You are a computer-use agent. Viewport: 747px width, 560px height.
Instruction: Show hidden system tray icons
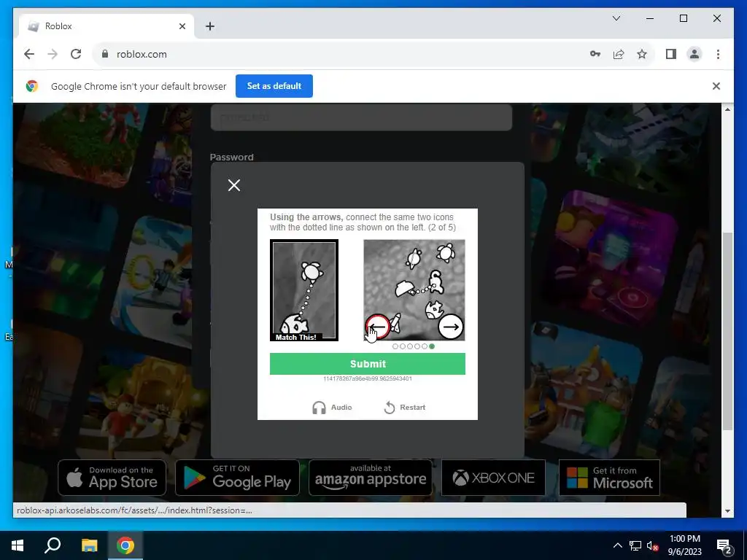(617, 545)
